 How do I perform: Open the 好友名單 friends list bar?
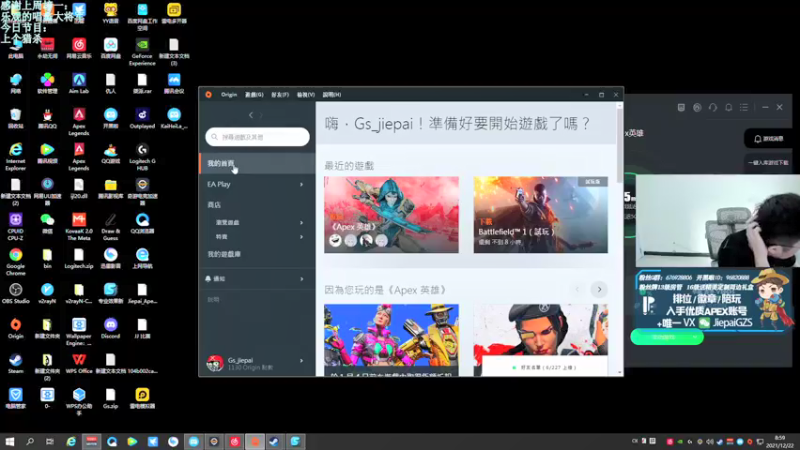click(545, 367)
